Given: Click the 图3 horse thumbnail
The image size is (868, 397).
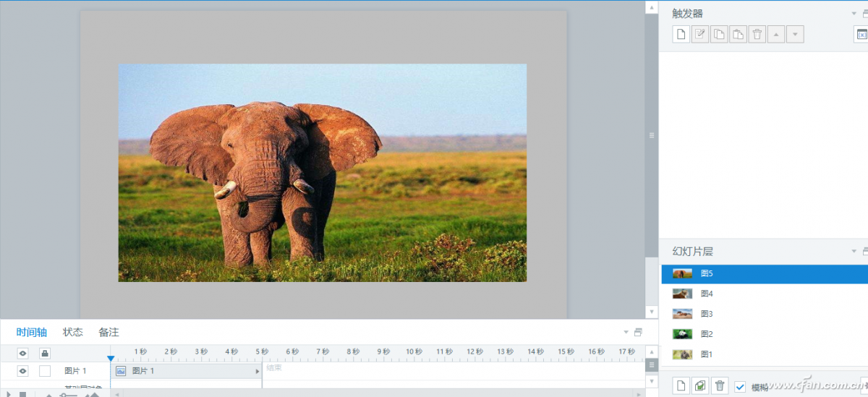Looking at the screenshot, I should tap(682, 314).
